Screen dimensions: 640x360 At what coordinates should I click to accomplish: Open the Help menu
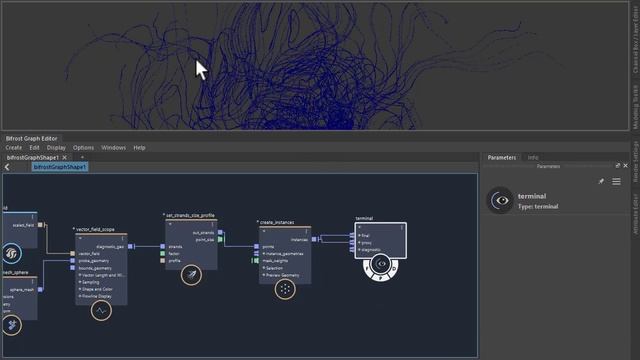139,147
